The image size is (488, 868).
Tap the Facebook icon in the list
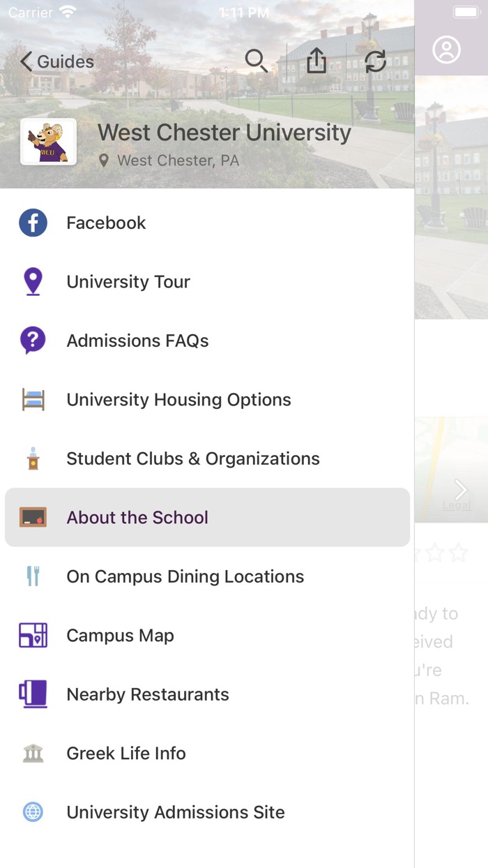click(33, 222)
